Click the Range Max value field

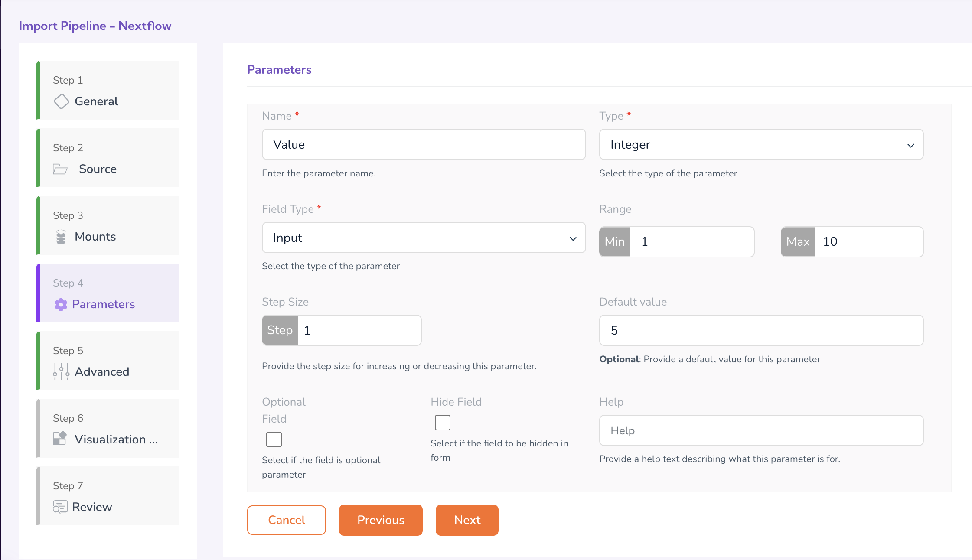click(869, 242)
